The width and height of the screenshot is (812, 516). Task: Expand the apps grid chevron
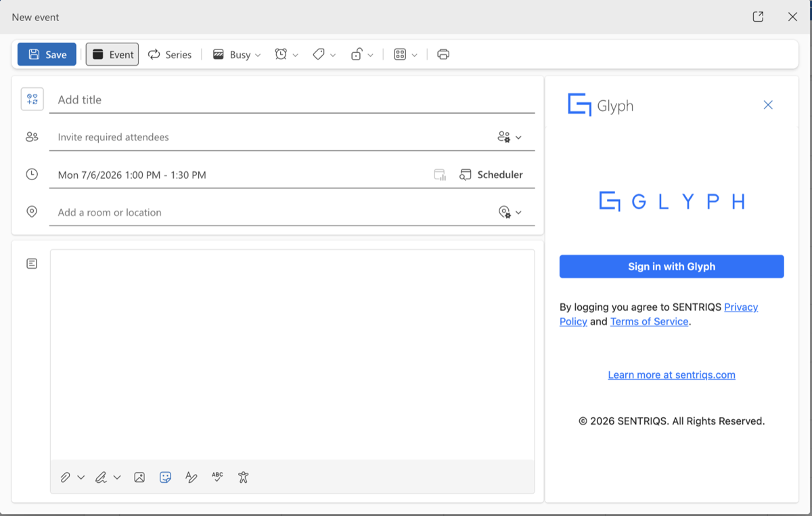[414, 55]
